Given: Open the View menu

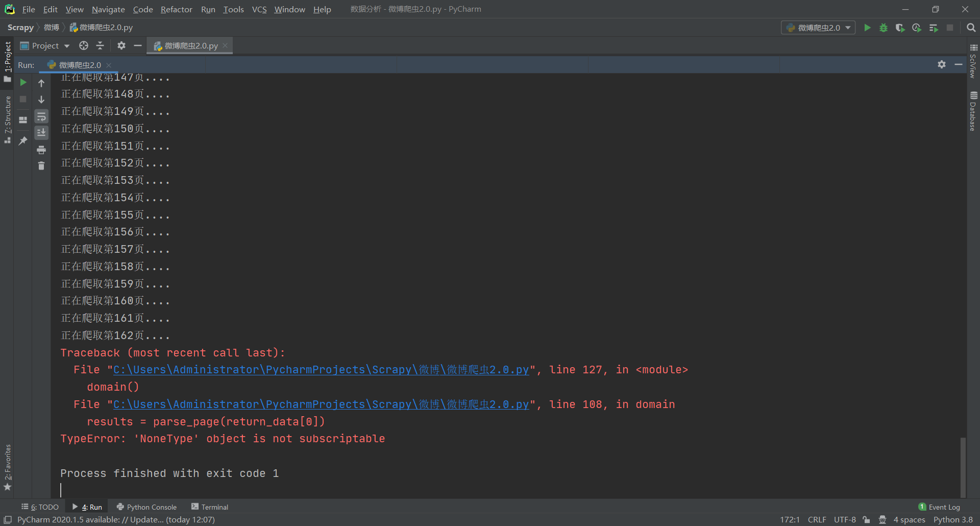Looking at the screenshot, I should point(75,9).
